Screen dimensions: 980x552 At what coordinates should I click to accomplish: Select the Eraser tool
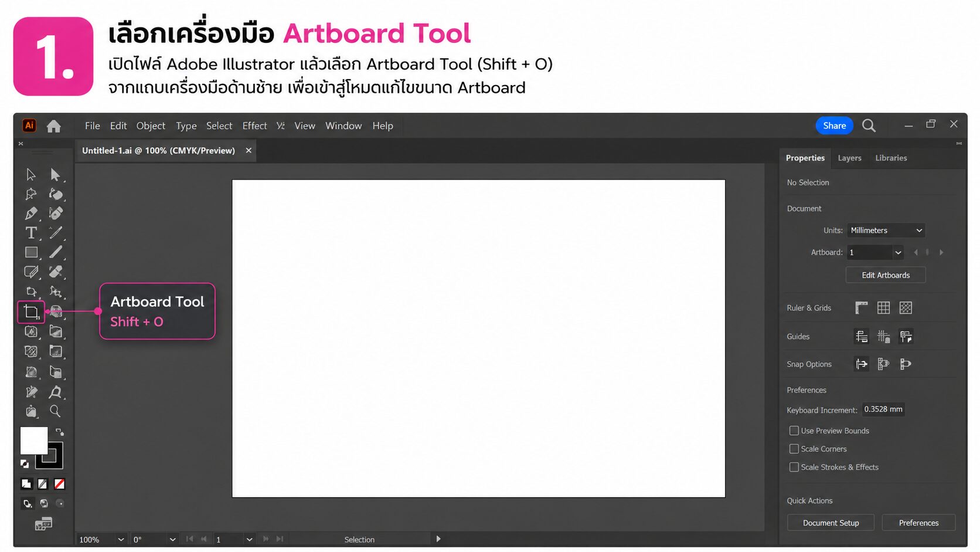pos(55,272)
